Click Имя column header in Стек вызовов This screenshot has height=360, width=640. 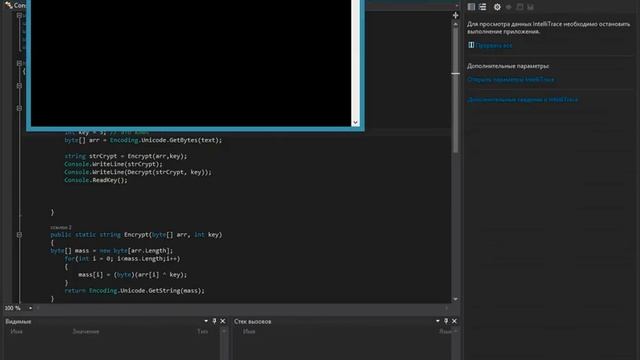(x=249, y=331)
